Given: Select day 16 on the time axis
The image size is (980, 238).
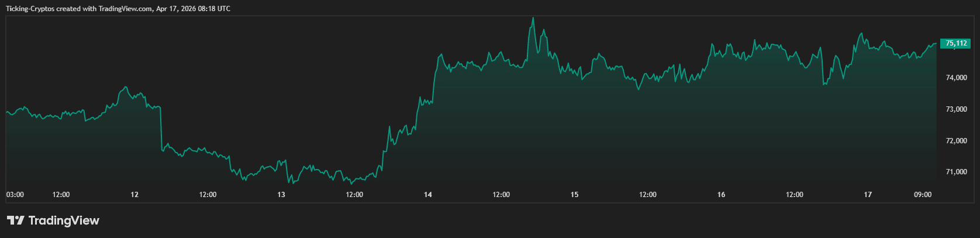Looking at the screenshot, I should 721,195.
